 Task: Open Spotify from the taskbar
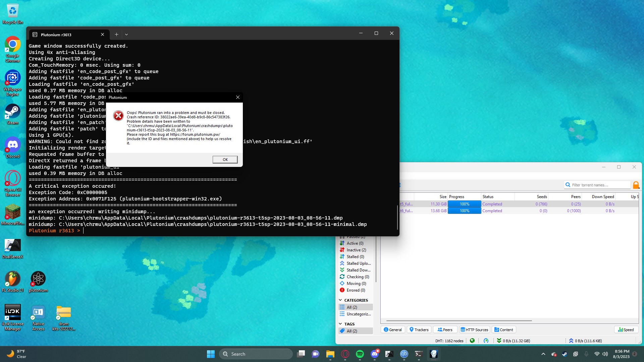pos(360,354)
